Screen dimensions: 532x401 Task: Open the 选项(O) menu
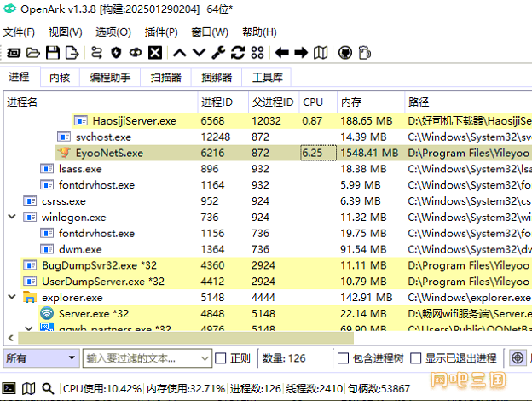113,32
